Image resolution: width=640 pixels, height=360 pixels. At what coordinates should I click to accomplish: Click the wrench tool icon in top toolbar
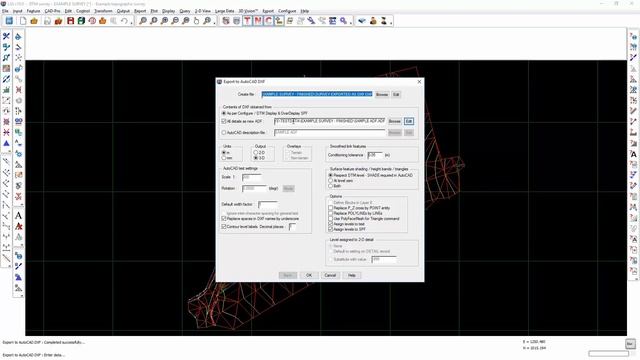click(311, 21)
